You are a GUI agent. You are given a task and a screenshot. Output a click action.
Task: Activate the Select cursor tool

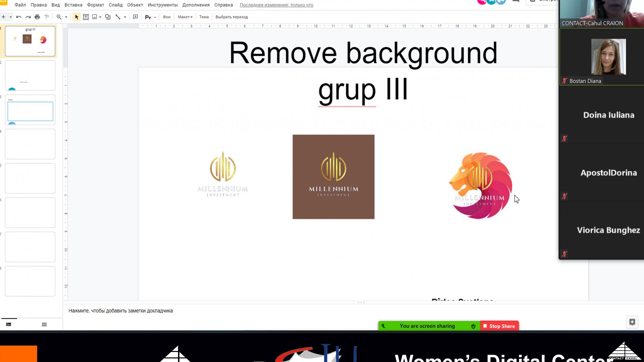(x=76, y=17)
